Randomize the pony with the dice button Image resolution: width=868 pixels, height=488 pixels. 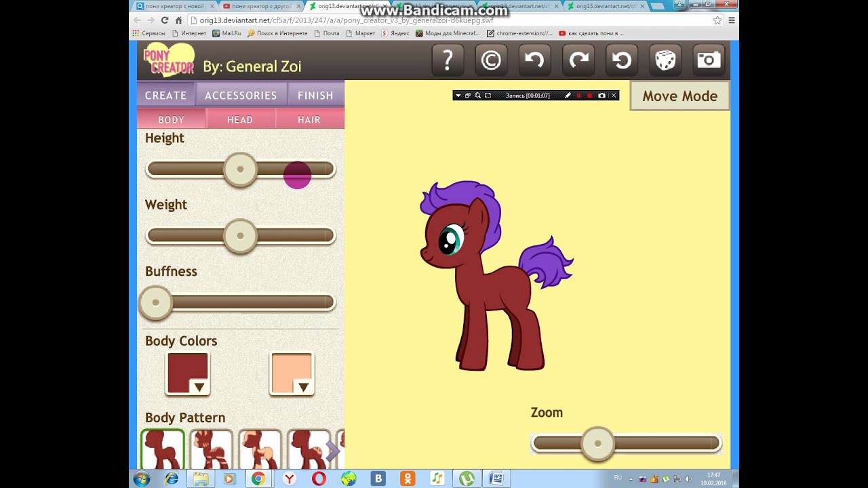tap(665, 60)
